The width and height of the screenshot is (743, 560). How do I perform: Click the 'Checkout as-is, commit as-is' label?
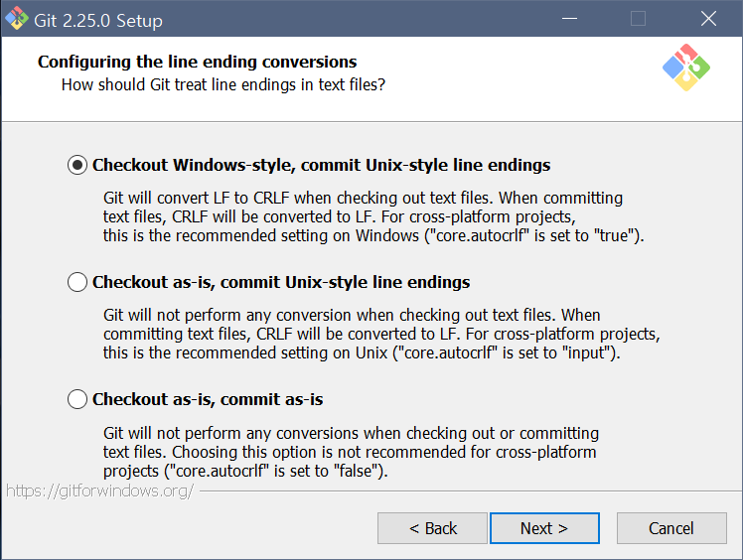[208, 399]
